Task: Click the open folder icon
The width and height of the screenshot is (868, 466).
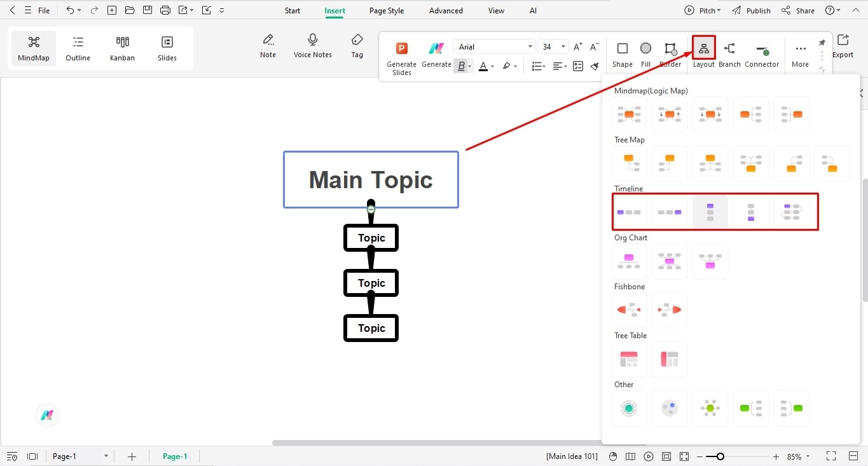Action: coord(130,10)
